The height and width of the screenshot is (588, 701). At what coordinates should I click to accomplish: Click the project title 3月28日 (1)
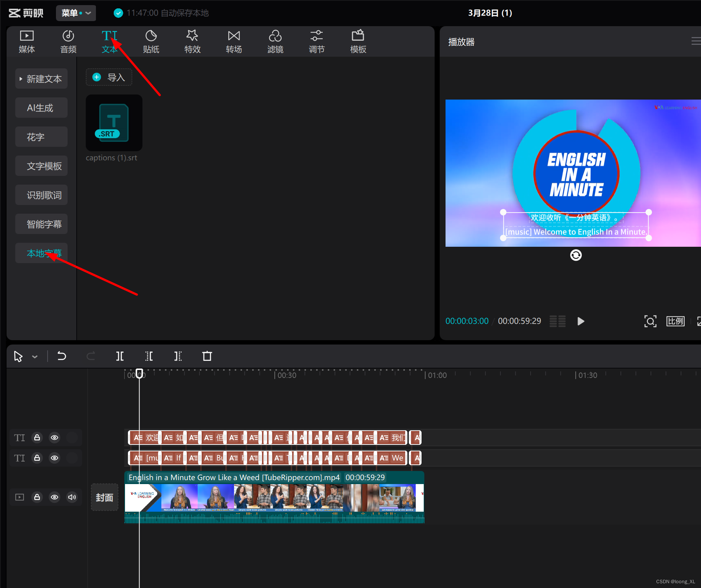[490, 13]
